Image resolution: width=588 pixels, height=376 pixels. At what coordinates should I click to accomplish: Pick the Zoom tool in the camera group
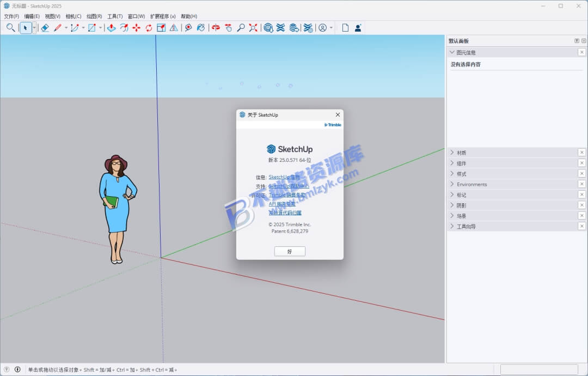241,28
